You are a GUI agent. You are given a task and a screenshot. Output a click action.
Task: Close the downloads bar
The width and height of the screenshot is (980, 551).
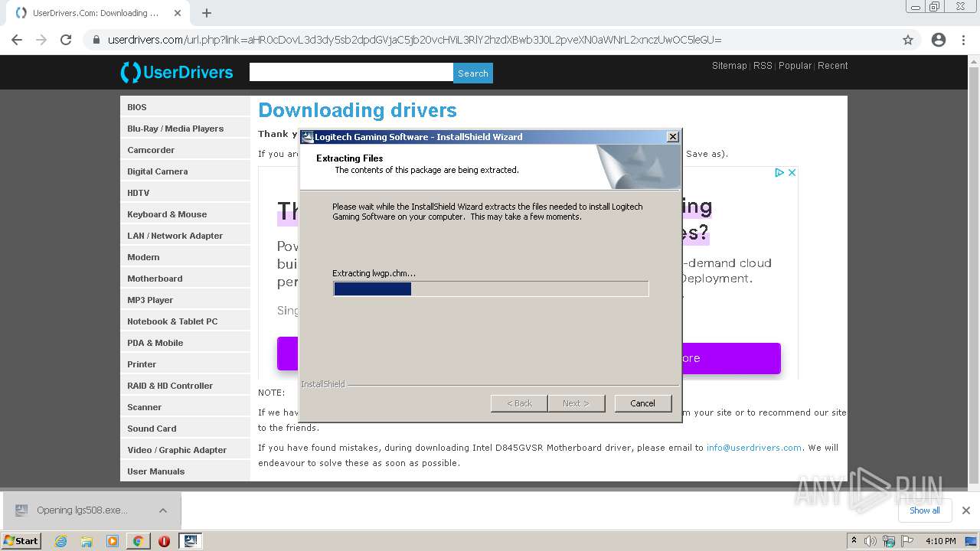pyautogui.click(x=966, y=510)
